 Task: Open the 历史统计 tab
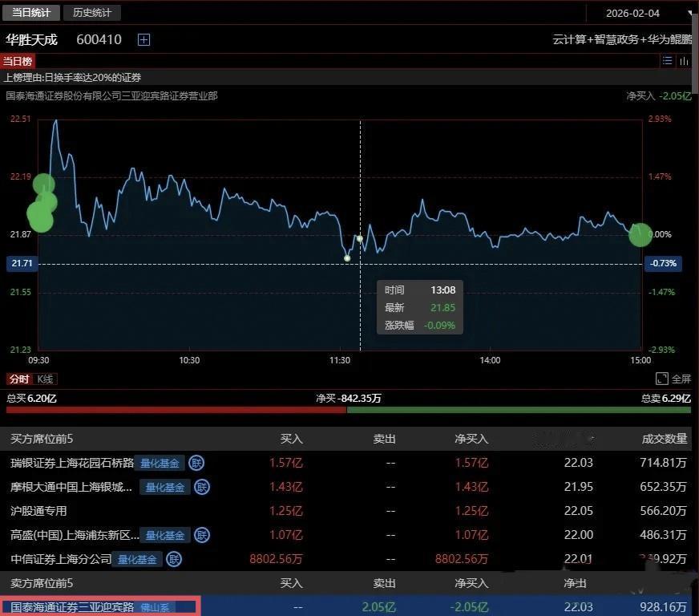92,13
